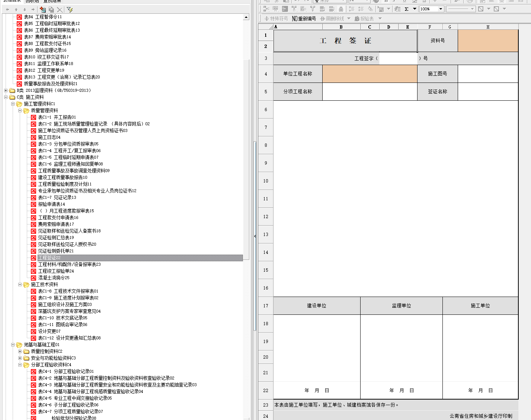Open the 100% zoom combo box
The height and width of the screenshot is (420, 531).
(441, 9)
